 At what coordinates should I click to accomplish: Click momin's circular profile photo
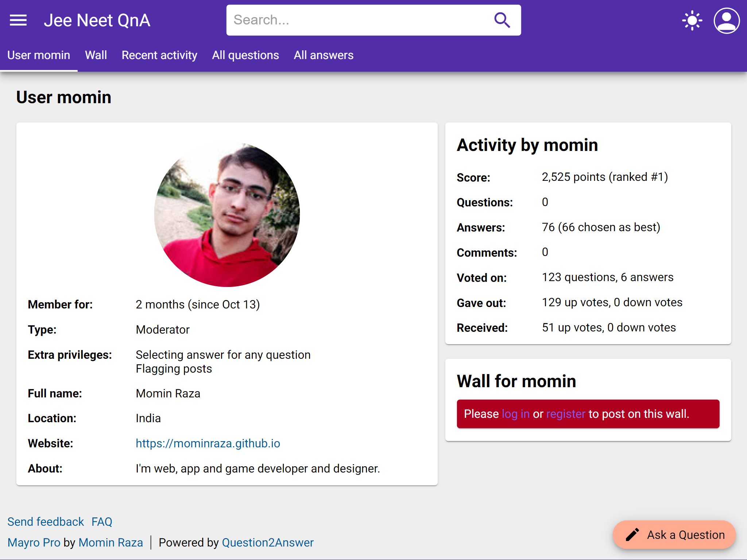(227, 214)
